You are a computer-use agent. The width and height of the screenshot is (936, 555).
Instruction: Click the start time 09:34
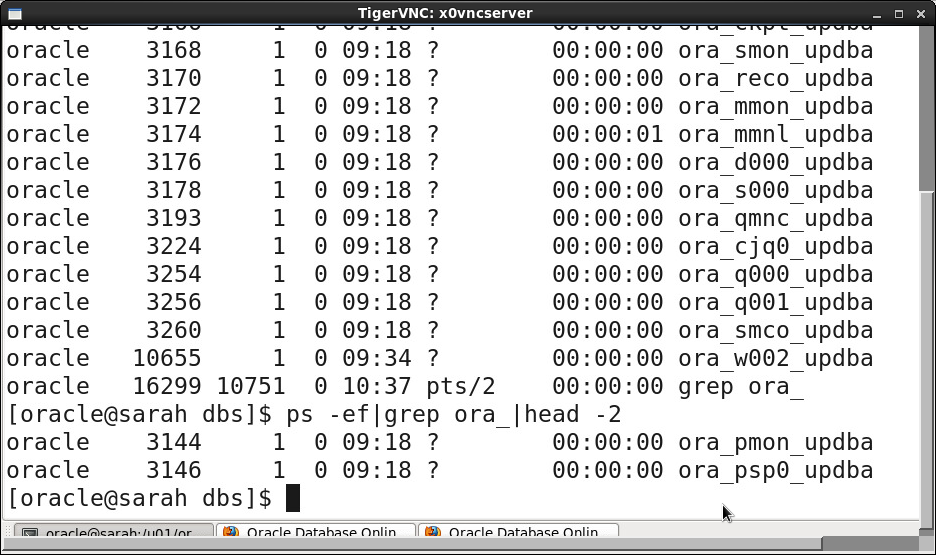coord(377,359)
